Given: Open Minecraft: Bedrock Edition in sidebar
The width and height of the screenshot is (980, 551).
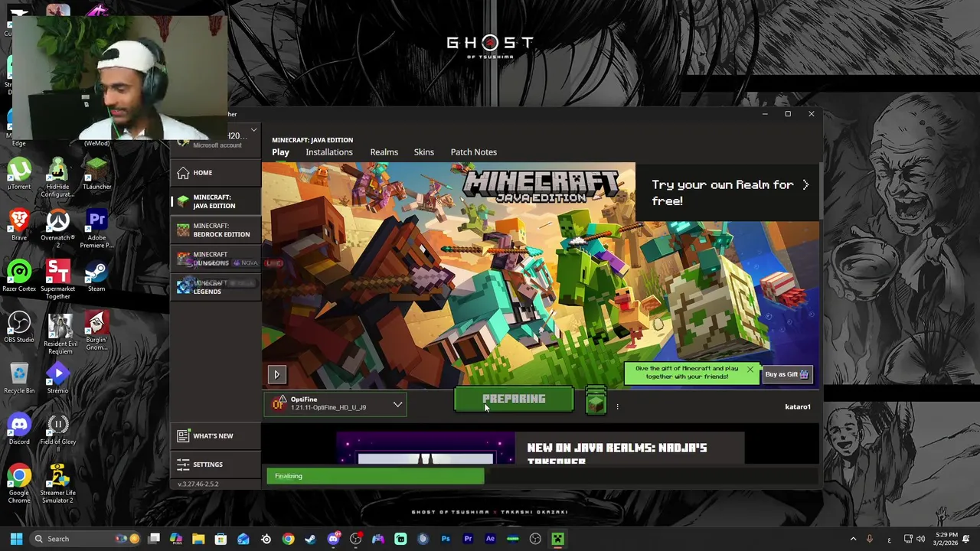Looking at the screenshot, I should pos(215,230).
